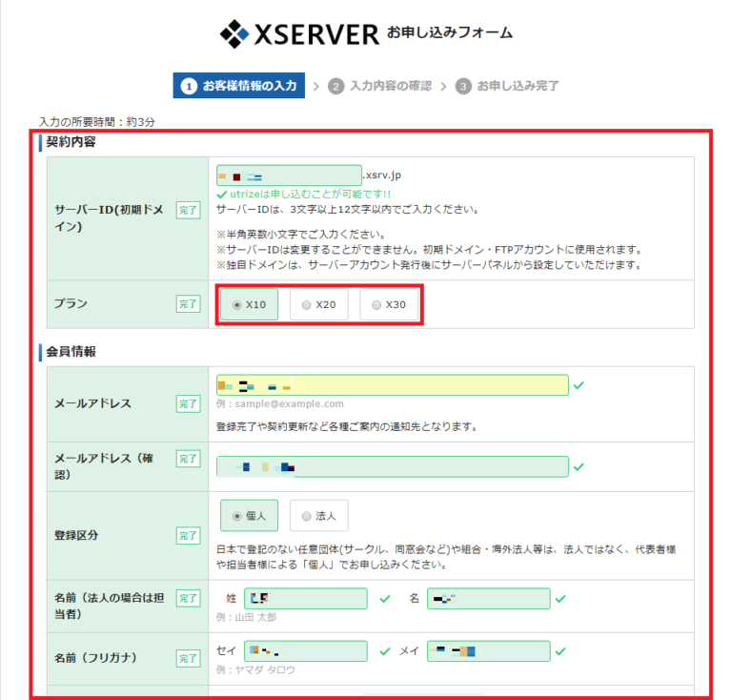Click 完了 badge beside プラン

[188, 304]
